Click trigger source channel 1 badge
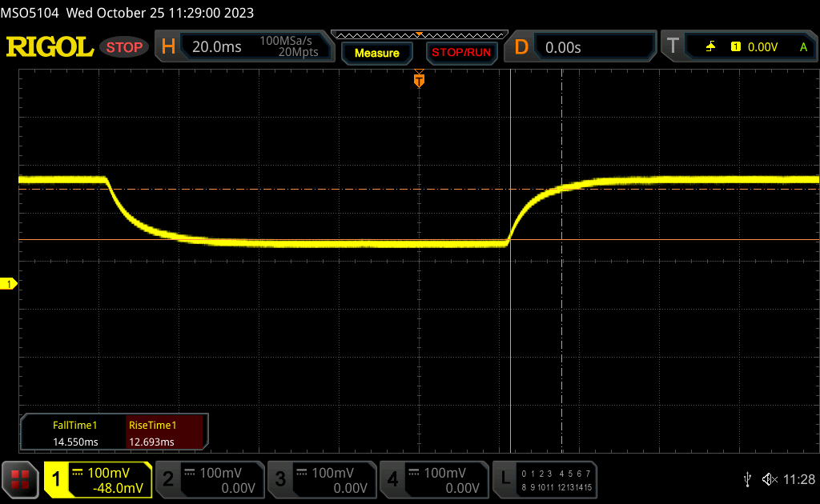This screenshot has width=820, height=504. [736, 47]
